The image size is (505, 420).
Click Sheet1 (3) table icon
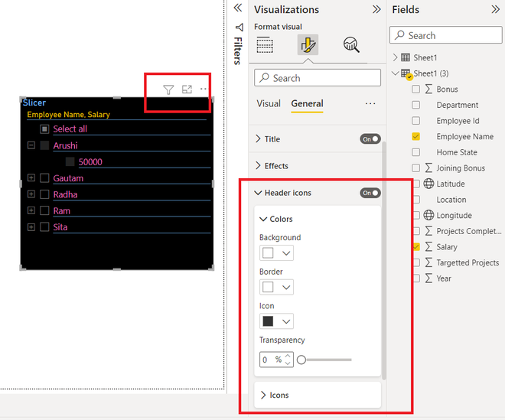(x=406, y=73)
